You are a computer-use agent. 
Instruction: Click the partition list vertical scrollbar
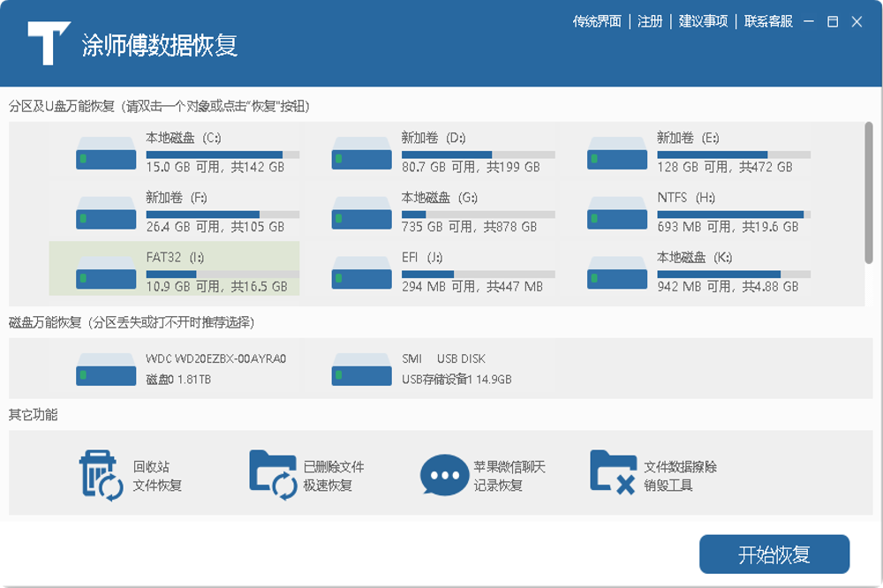pyautogui.click(x=869, y=192)
